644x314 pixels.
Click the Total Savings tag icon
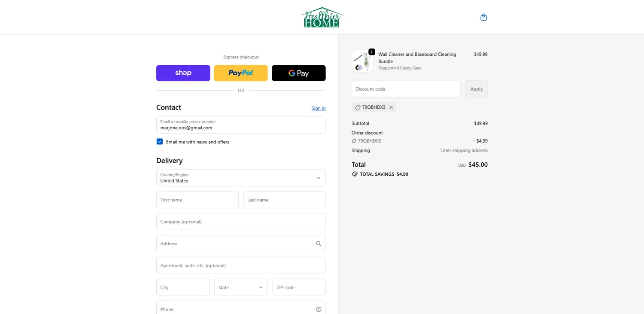point(355,174)
